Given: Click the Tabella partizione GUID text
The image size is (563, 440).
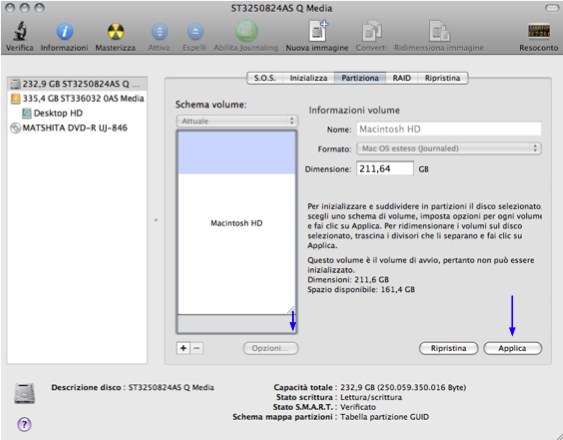Looking at the screenshot, I should [x=384, y=417].
